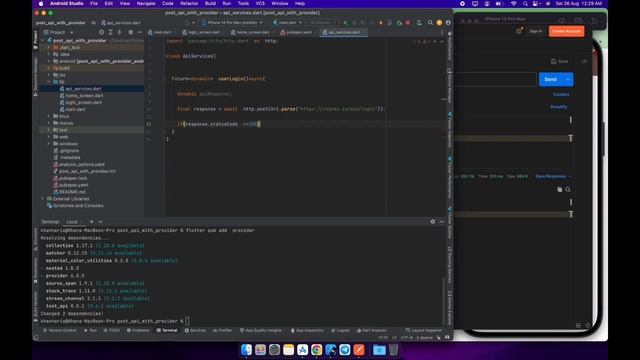Click the toolbar Search Everywhere magnifier icon
The height and width of the screenshot is (360, 640).
point(430,23)
